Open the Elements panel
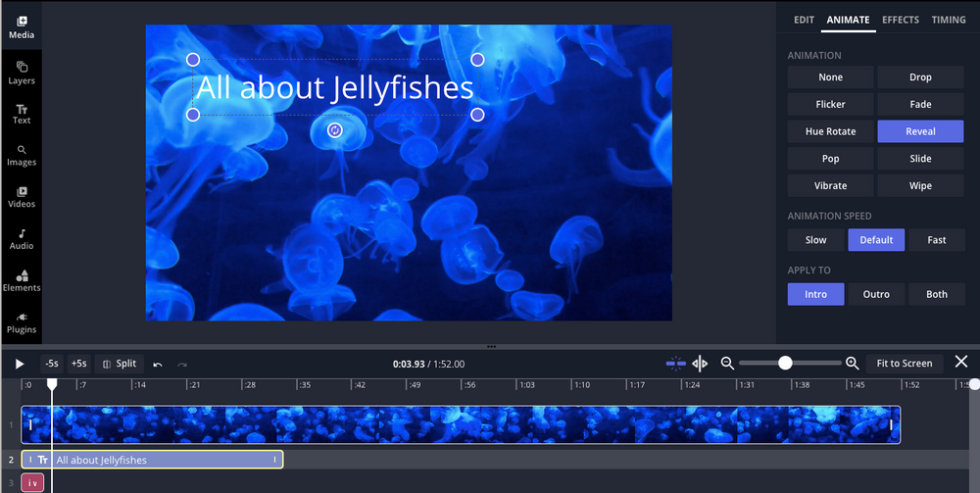980x493 pixels. pos(21,280)
